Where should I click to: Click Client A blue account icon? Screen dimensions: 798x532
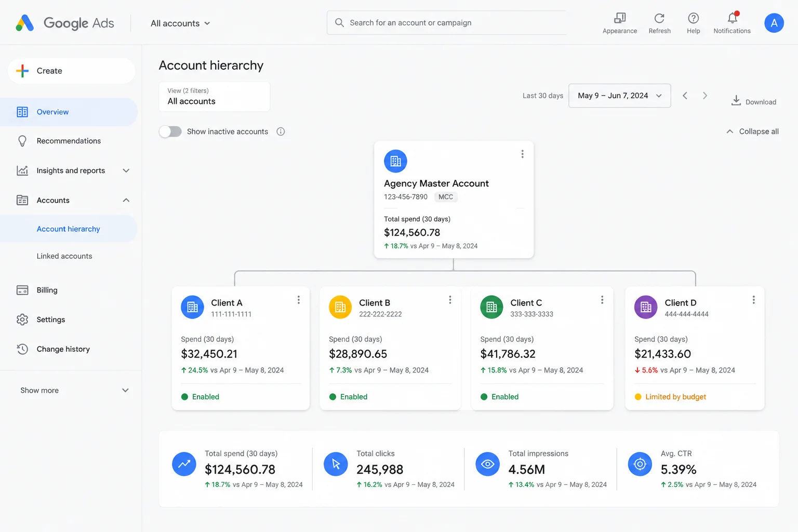click(x=192, y=307)
